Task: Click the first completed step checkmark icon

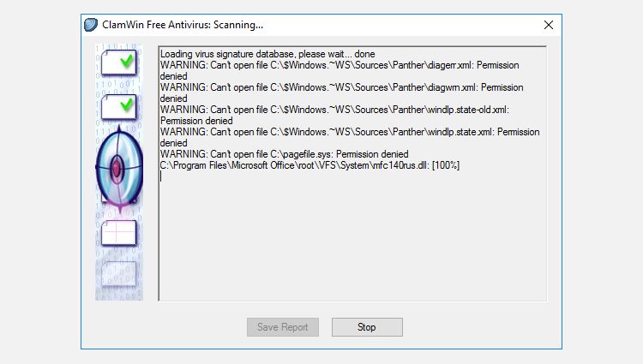Action: pos(119,63)
